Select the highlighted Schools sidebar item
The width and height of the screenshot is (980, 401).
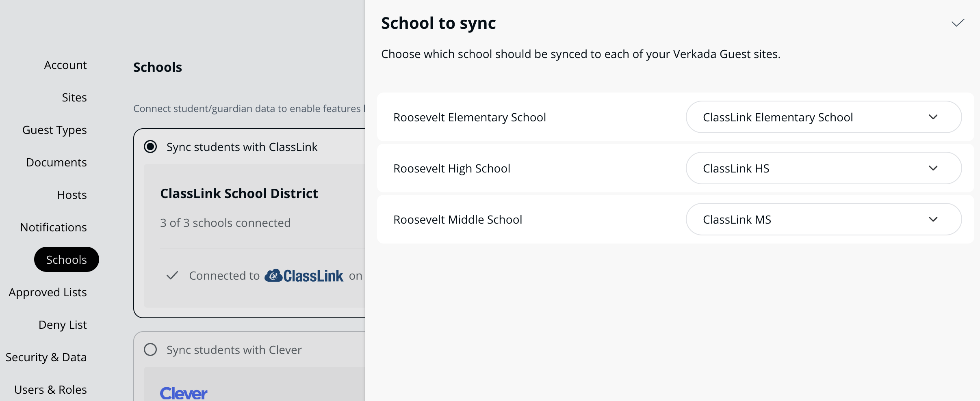pos(67,260)
